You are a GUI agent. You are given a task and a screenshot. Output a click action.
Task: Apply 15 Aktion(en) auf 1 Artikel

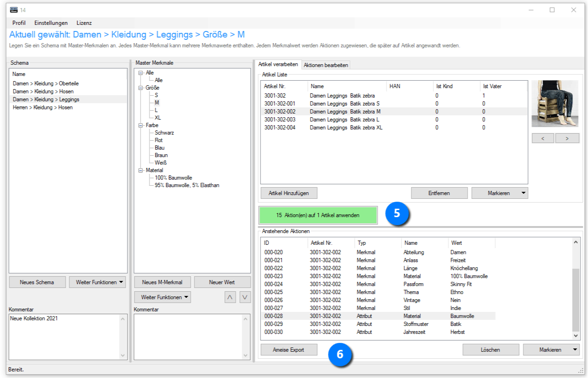(x=318, y=215)
